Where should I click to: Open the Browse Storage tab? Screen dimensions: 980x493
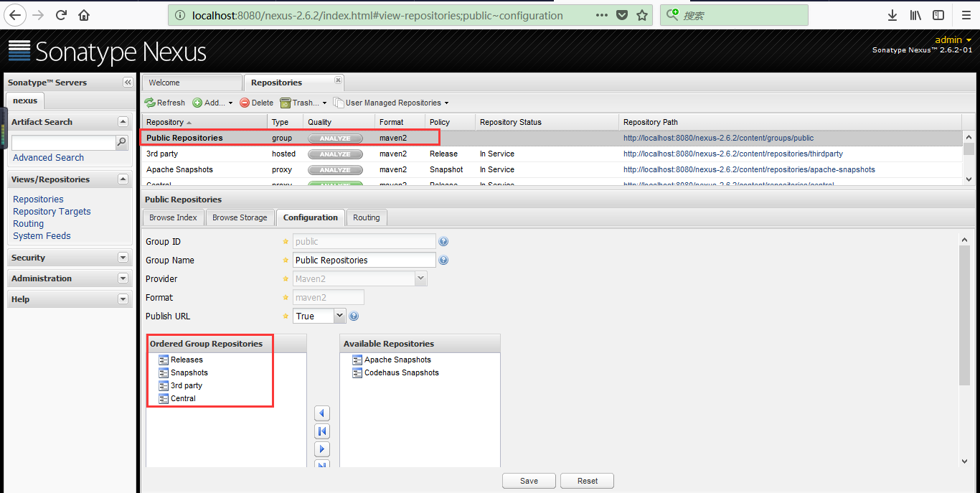[x=240, y=217]
